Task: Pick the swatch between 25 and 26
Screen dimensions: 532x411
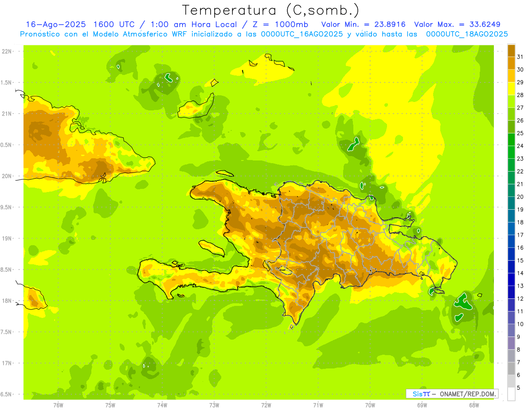Action: [512, 127]
